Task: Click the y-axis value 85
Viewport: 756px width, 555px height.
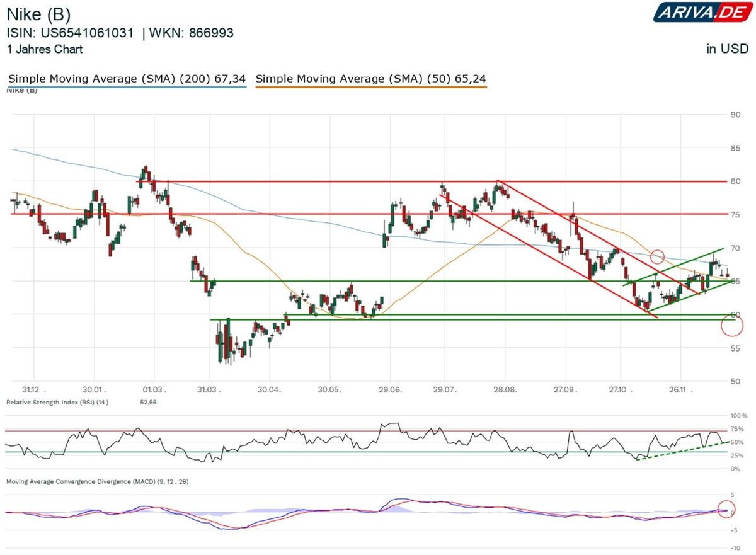Action: (735, 148)
